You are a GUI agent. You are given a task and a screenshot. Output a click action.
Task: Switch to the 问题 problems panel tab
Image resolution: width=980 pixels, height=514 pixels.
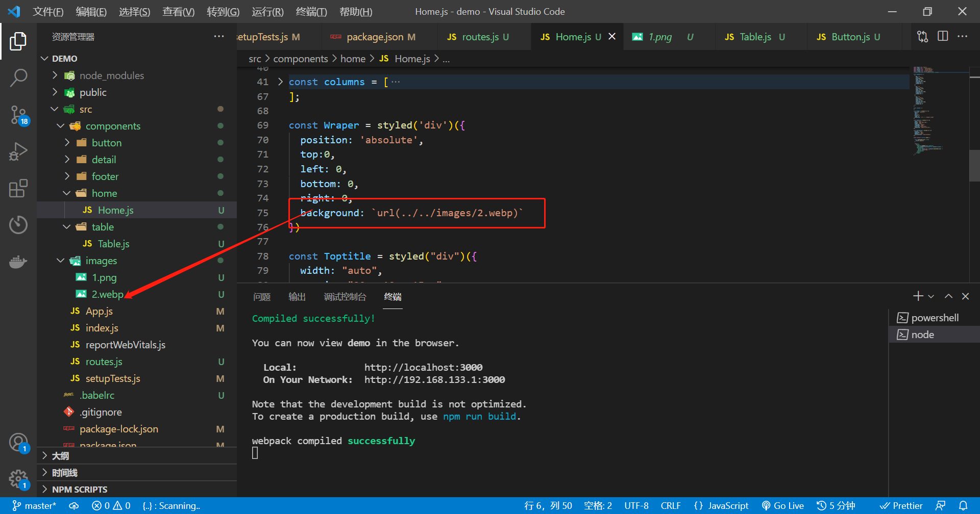click(262, 297)
